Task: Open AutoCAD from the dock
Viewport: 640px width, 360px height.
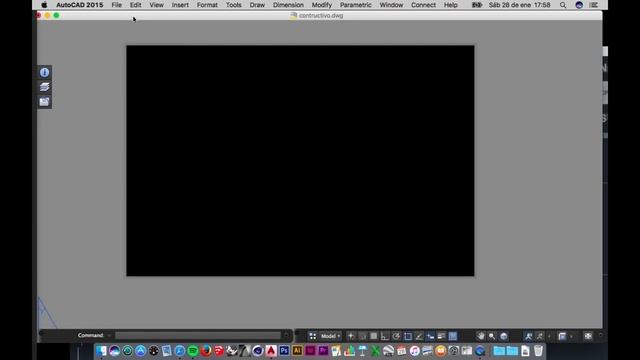Action: pos(271,351)
